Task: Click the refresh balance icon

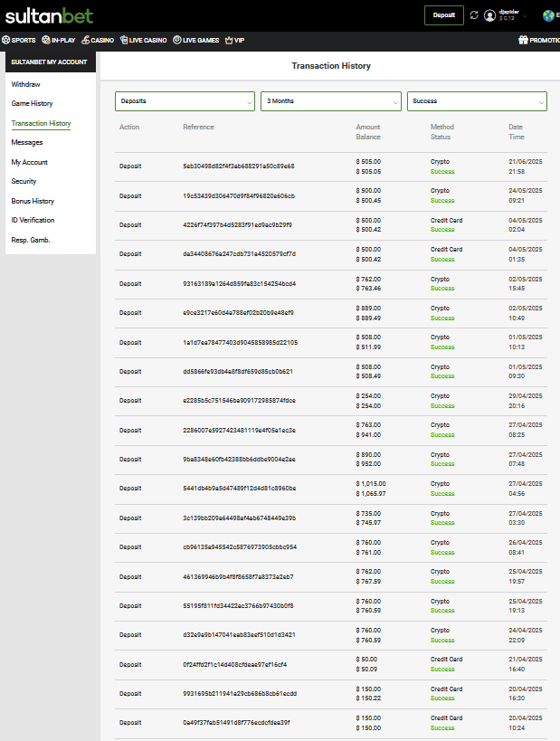Action: 474,15
